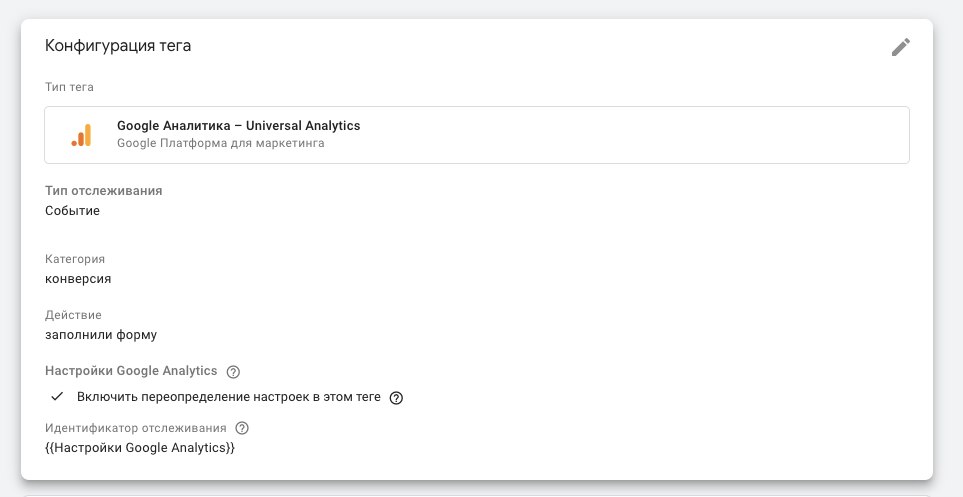
Task: Open help icon beside Настройки Google Analytics
Action: pyautogui.click(x=233, y=372)
